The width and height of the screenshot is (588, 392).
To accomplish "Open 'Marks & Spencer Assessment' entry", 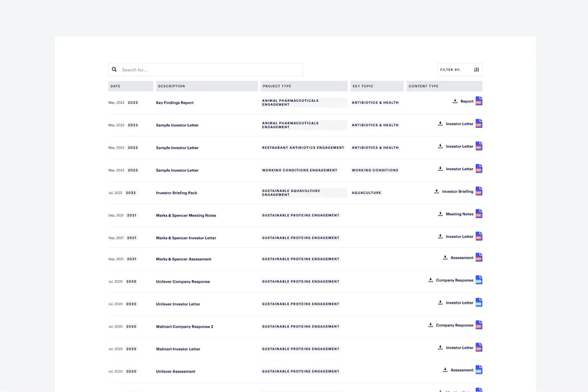I will 184,259.
